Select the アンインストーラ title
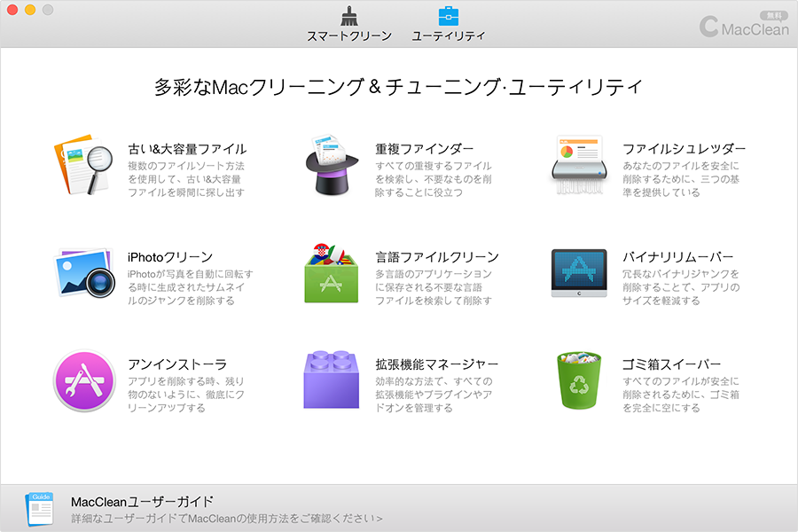Viewport: 798px width, 532px height. pos(177,364)
